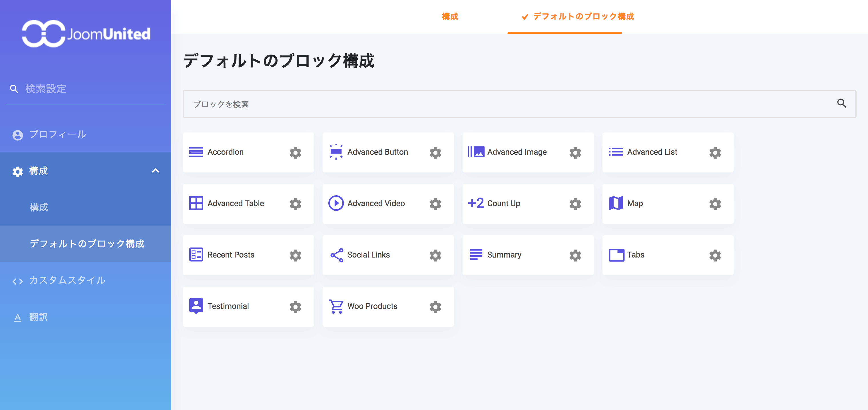Focus the ブロックを検索 search field
Viewport: 868px width, 410px height.
click(519, 104)
